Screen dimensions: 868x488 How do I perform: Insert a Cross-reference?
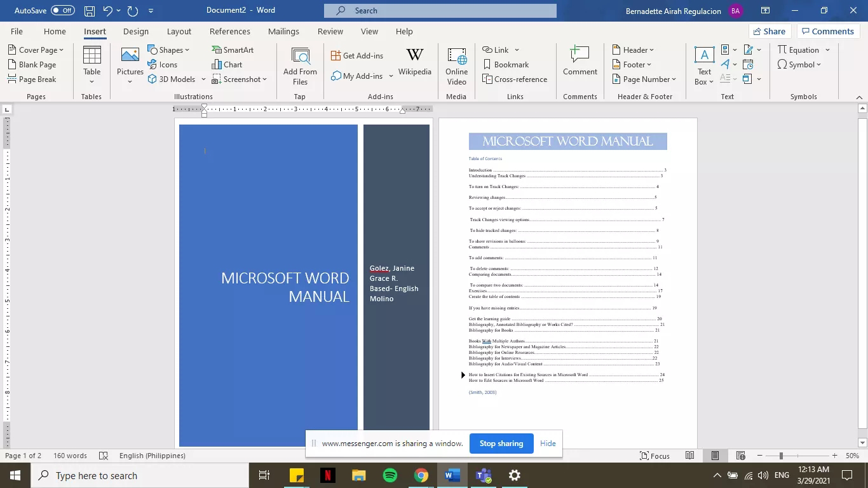coord(515,79)
